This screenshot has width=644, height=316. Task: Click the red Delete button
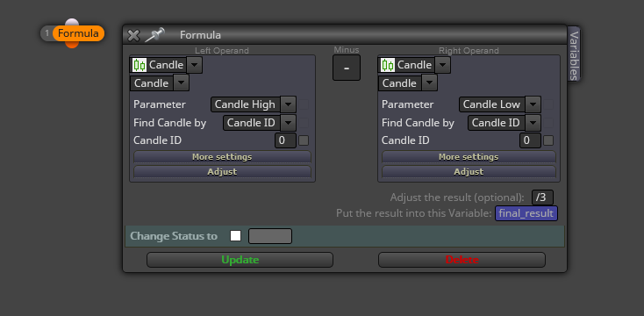pos(462,260)
